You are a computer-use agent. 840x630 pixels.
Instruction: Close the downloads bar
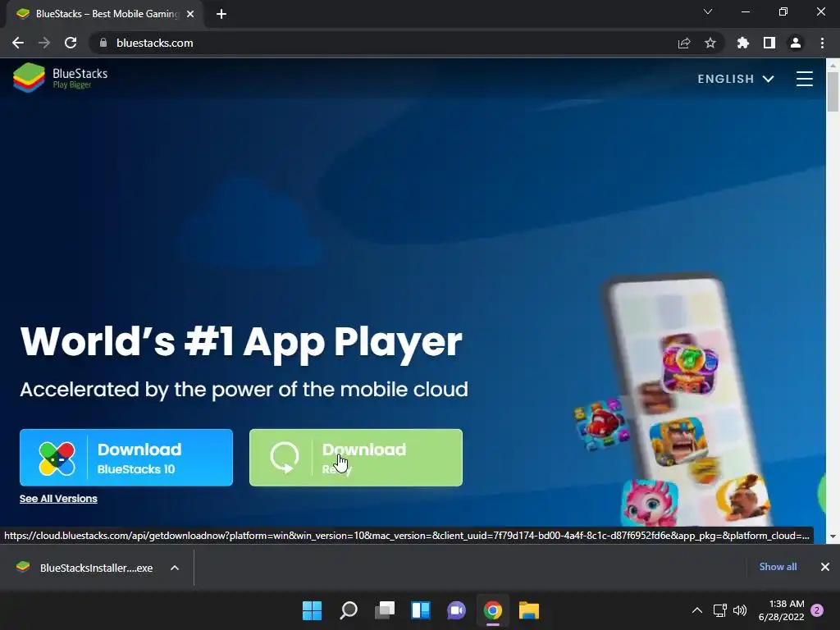tap(825, 567)
